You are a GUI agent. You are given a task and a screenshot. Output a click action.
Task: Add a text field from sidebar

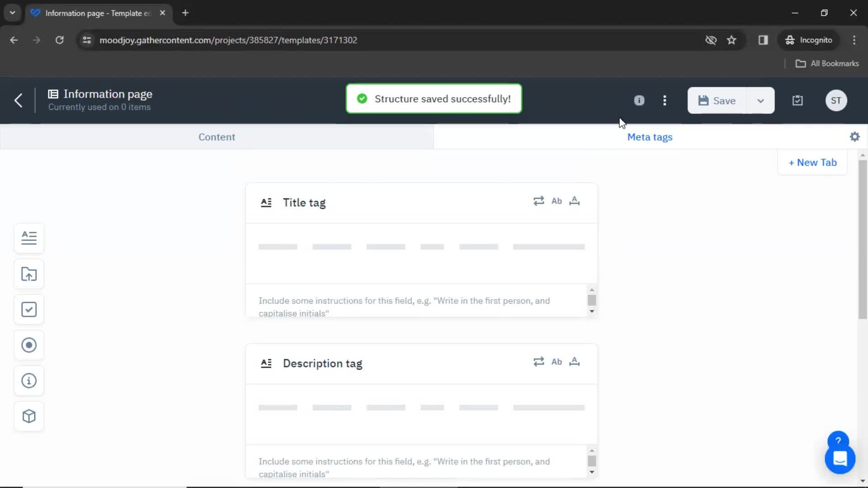(29, 238)
